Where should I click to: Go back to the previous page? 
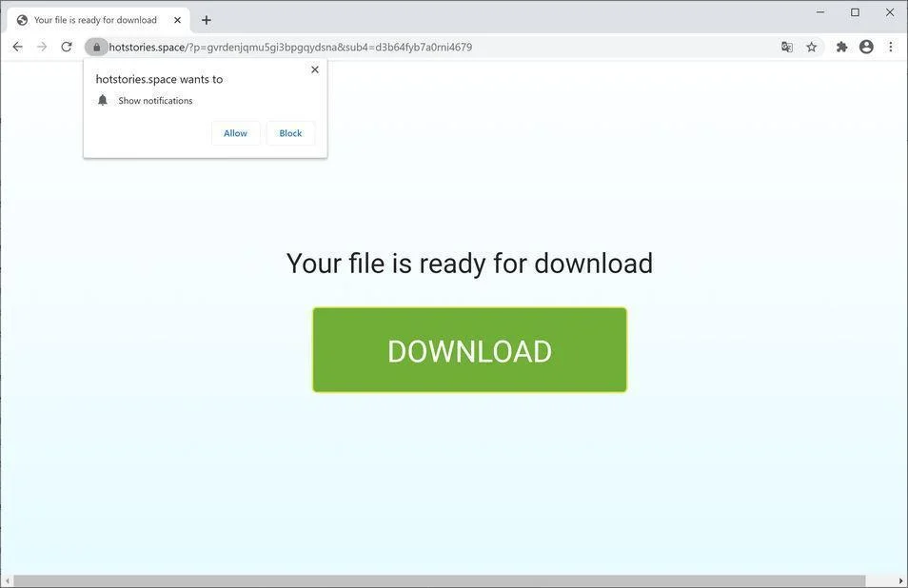click(17, 47)
